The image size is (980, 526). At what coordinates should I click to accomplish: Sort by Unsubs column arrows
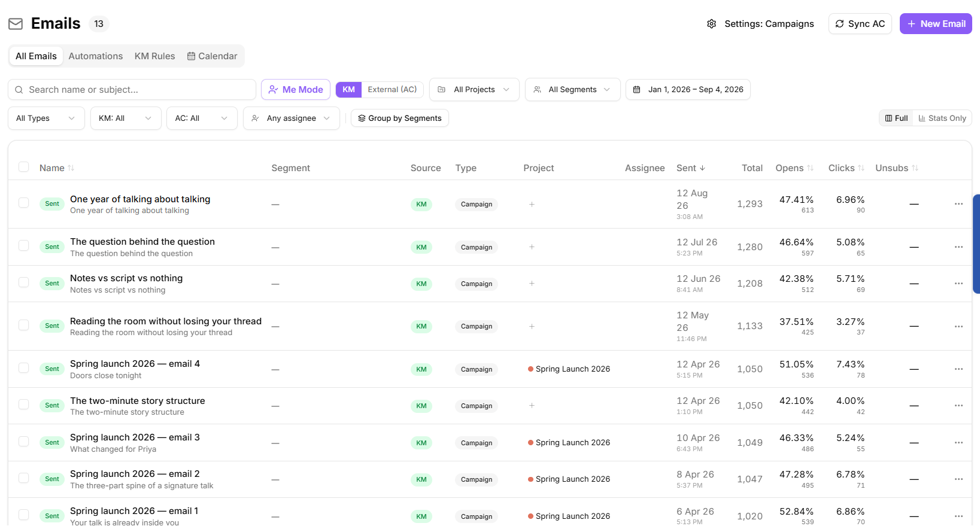(x=915, y=168)
